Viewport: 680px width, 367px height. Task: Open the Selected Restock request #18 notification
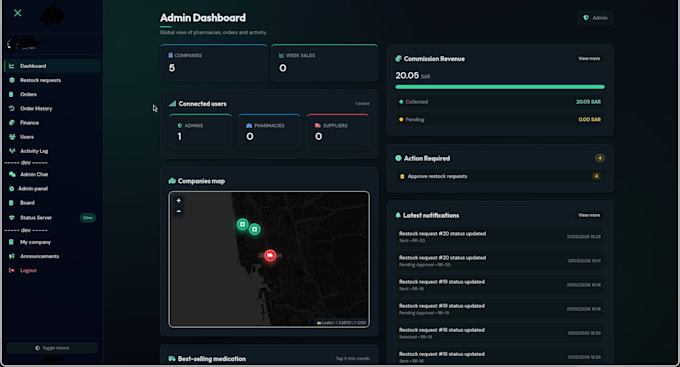(500, 333)
